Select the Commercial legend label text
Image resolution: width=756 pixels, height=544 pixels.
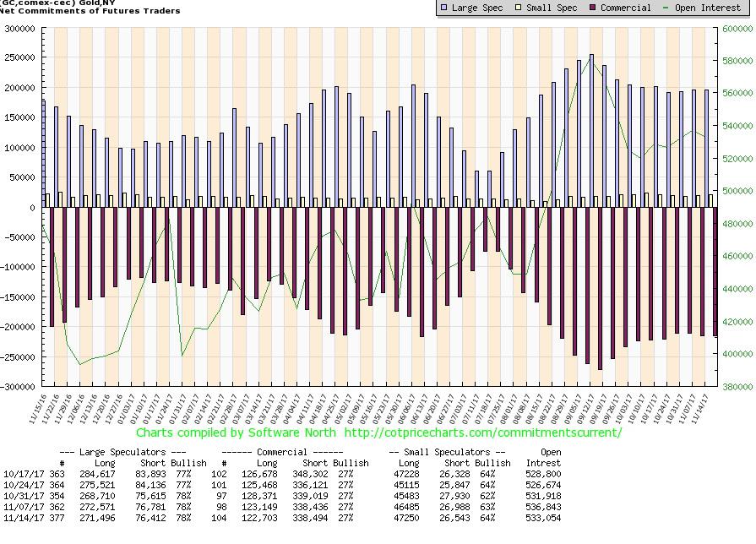pyautogui.click(x=625, y=8)
